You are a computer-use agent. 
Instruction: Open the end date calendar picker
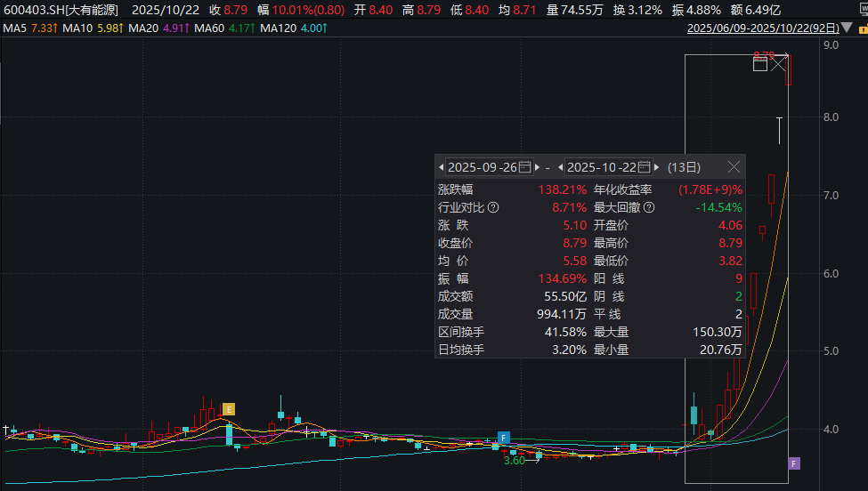tap(645, 167)
